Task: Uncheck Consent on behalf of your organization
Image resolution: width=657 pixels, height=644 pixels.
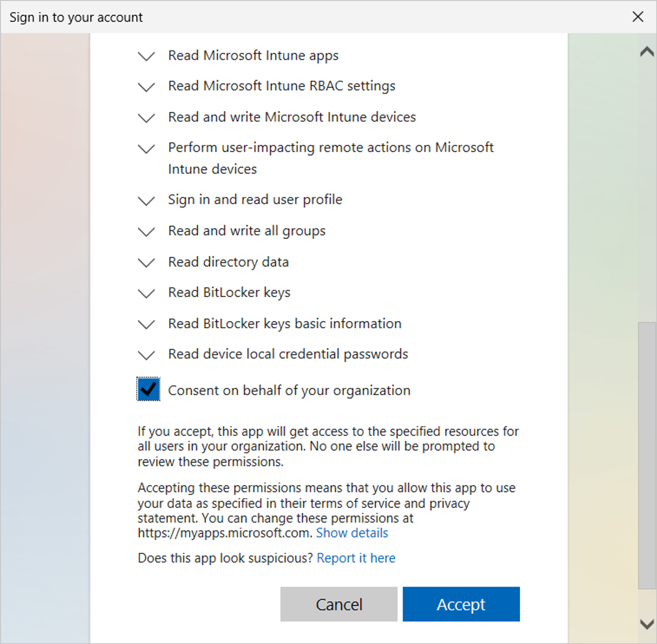Action: pos(149,389)
